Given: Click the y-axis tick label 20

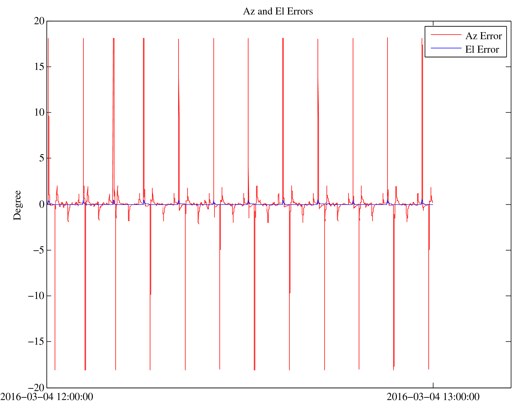Looking at the screenshot, I should tap(39, 21).
